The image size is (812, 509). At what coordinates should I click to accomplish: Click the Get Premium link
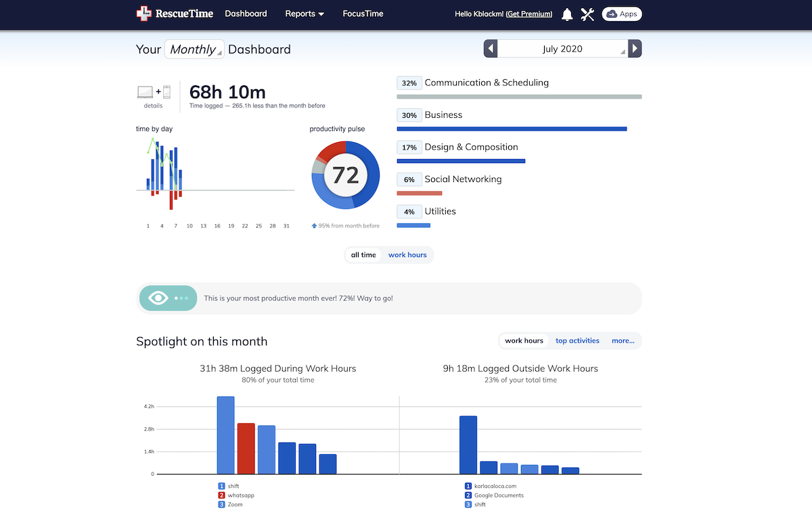click(x=528, y=14)
